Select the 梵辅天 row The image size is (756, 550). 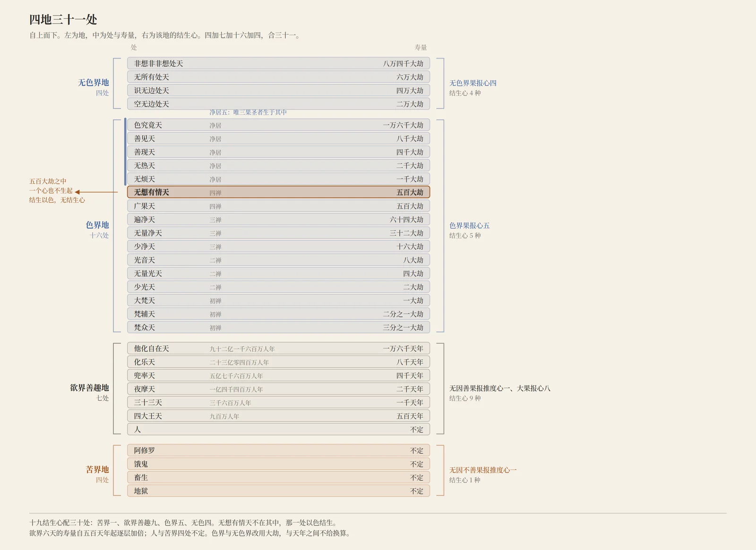(278, 314)
